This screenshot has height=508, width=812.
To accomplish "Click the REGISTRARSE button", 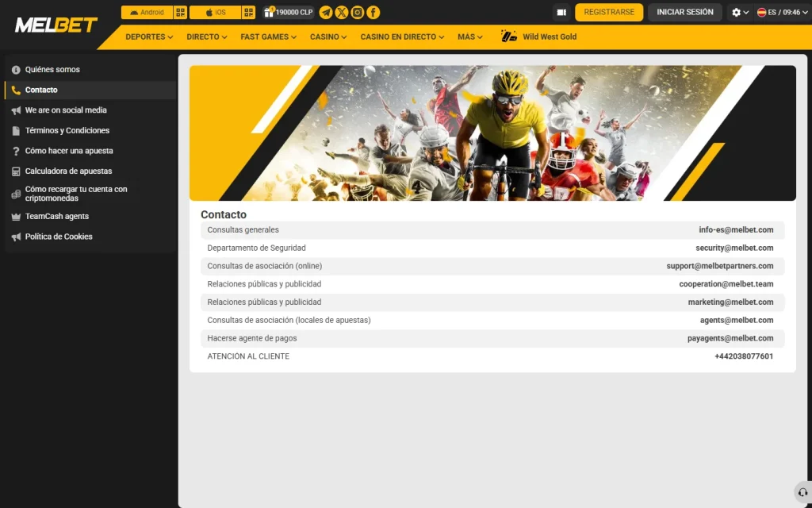I will coord(609,12).
